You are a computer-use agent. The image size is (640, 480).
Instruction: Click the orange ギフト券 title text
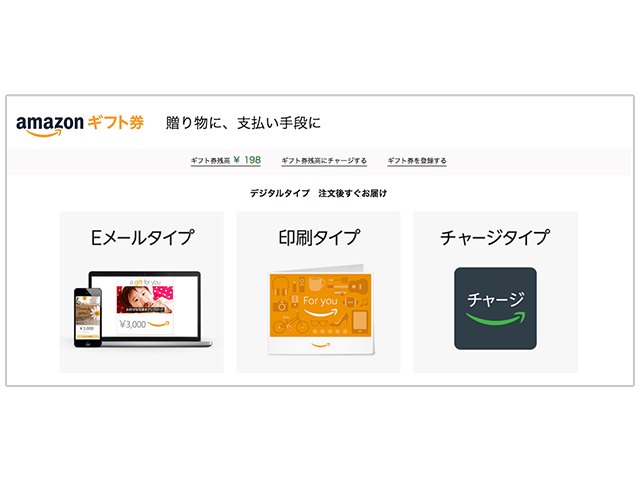coord(116,122)
